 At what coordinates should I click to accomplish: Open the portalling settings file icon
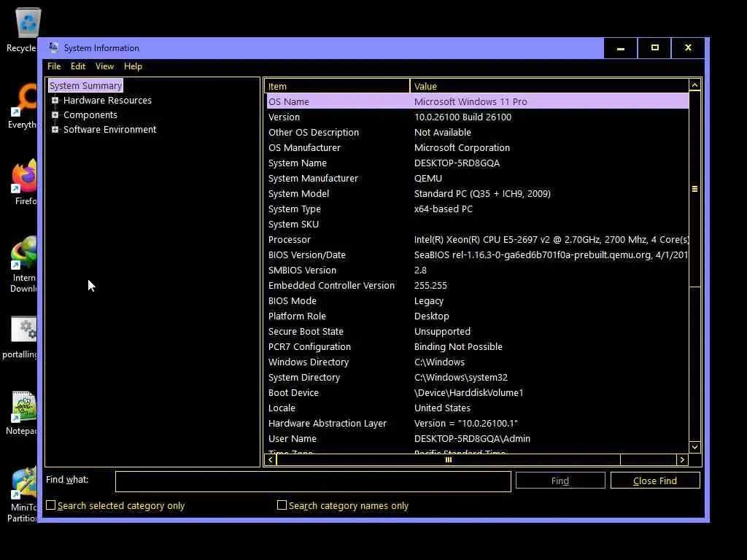click(21, 337)
